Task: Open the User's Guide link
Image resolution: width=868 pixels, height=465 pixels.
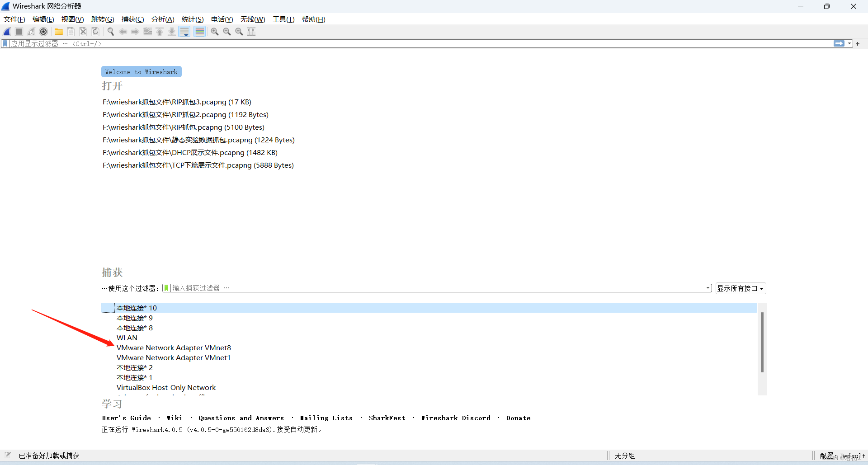Action: [x=127, y=418]
